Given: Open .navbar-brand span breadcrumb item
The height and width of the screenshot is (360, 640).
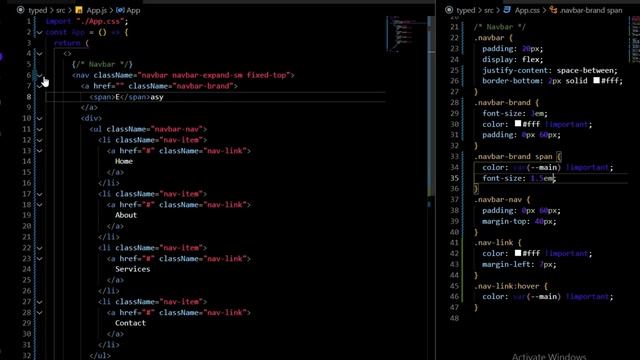Looking at the screenshot, I should pos(591,10).
